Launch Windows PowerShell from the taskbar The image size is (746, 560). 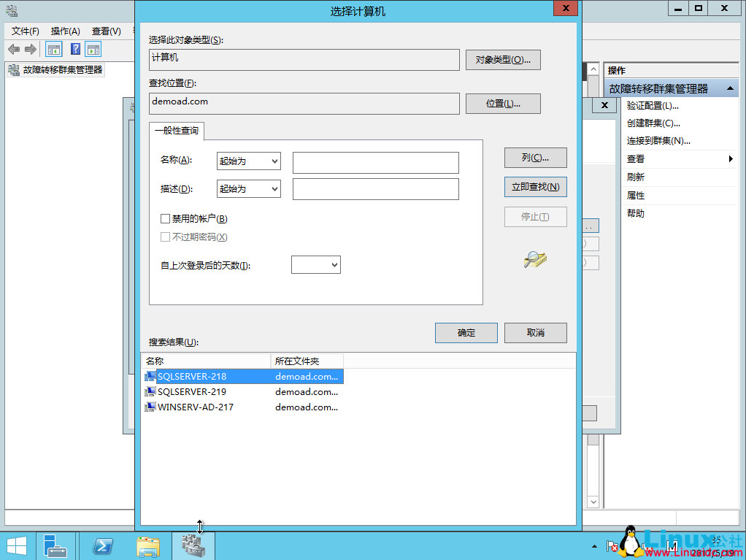(103, 545)
